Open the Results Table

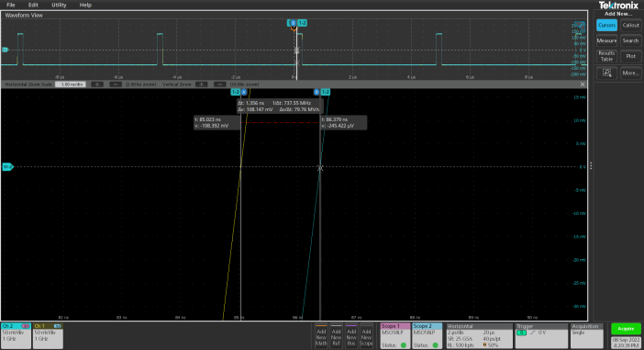coord(606,56)
